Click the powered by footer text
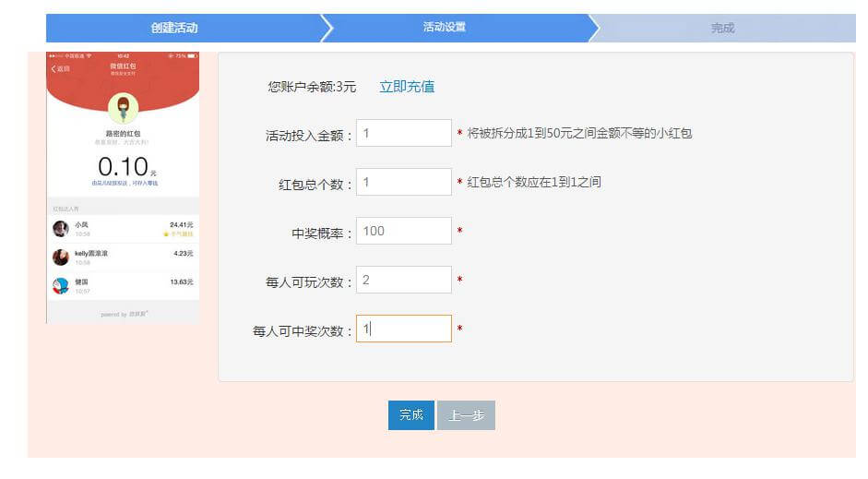Viewport: 868px width, 479px height. click(124, 314)
